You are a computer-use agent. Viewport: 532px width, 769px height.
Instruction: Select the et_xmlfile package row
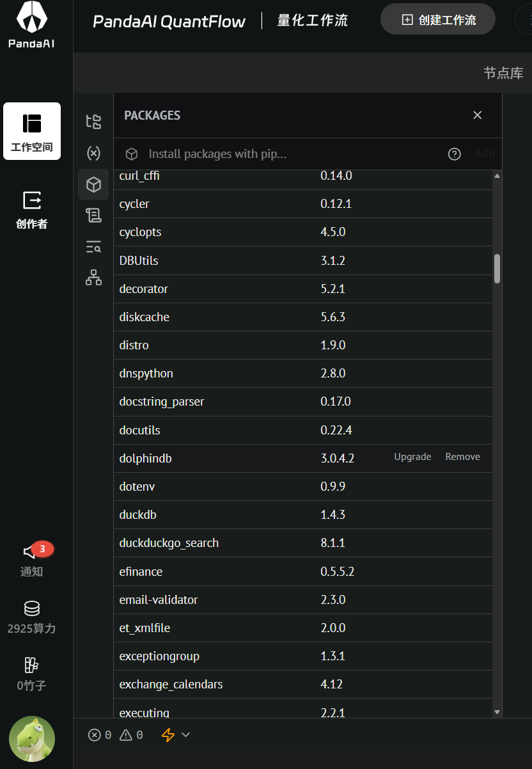[x=303, y=628]
